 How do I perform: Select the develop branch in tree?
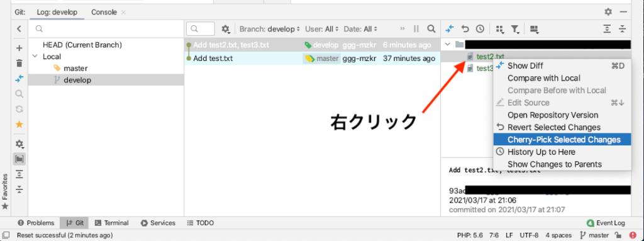(77, 80)
